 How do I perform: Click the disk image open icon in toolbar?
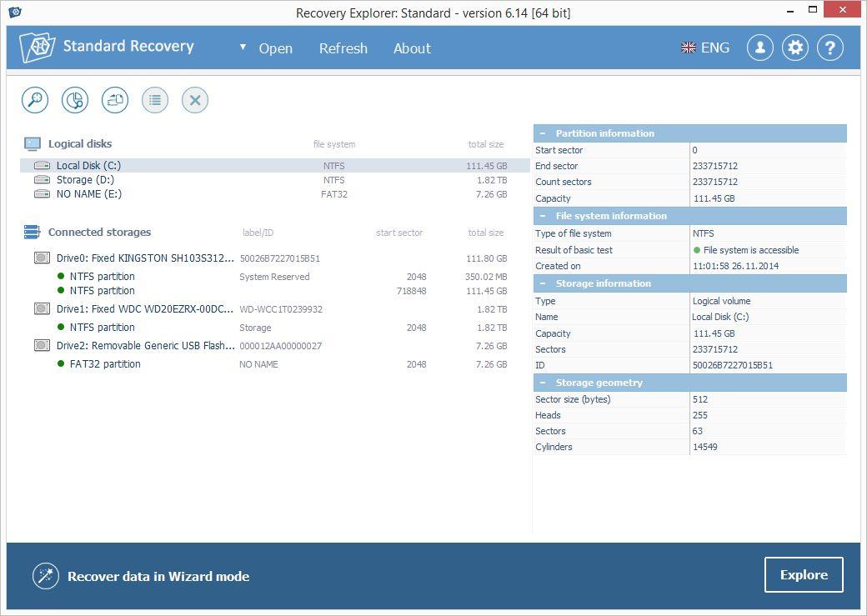pos(115,100)
